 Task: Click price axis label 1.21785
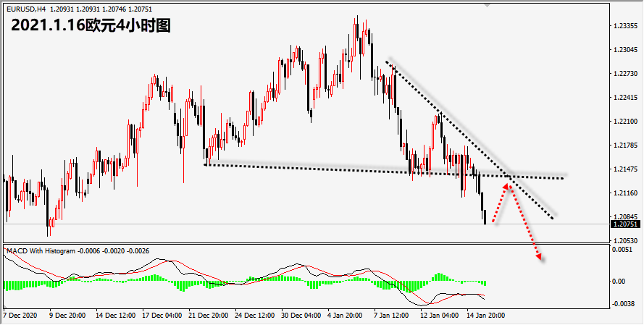click(x=625, y=145)
